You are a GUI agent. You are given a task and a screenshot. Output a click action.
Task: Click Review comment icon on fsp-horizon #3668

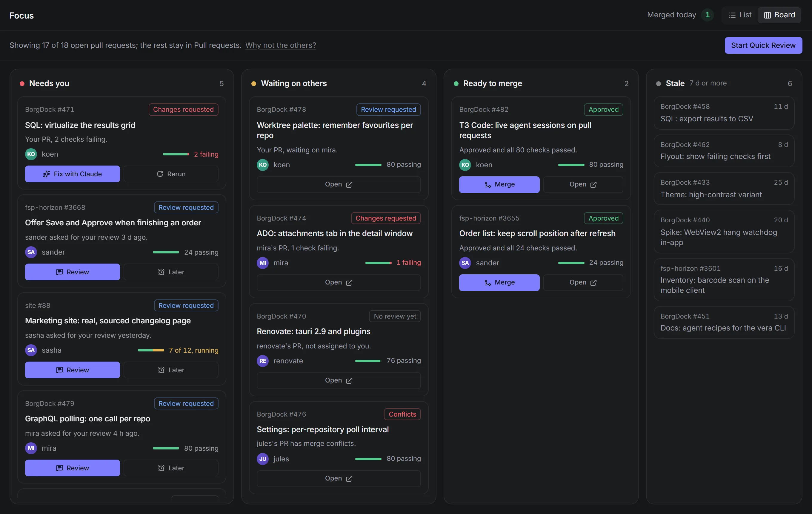click(x=60, y=272)
